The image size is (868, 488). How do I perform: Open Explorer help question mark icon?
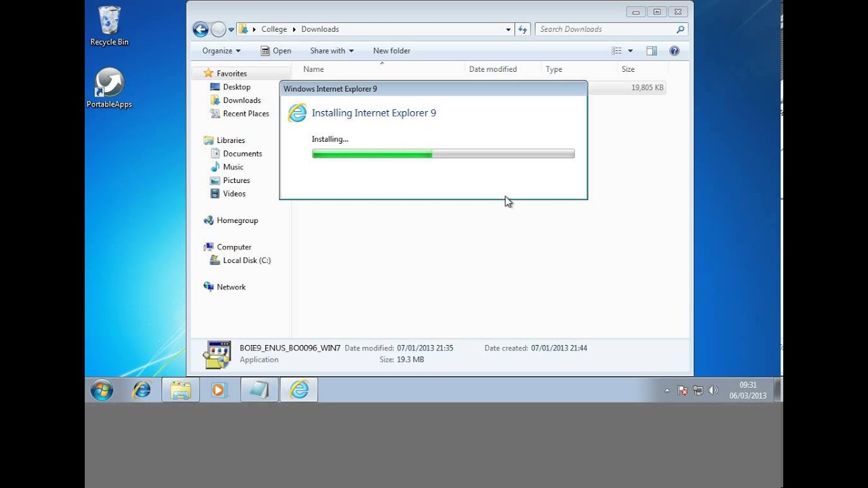(x=674, y=51)
